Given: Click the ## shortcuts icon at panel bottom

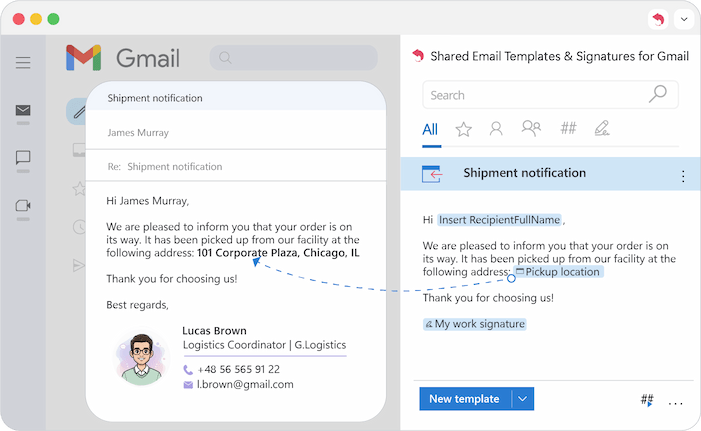Looking at the screenshot, I should [647, 400].
